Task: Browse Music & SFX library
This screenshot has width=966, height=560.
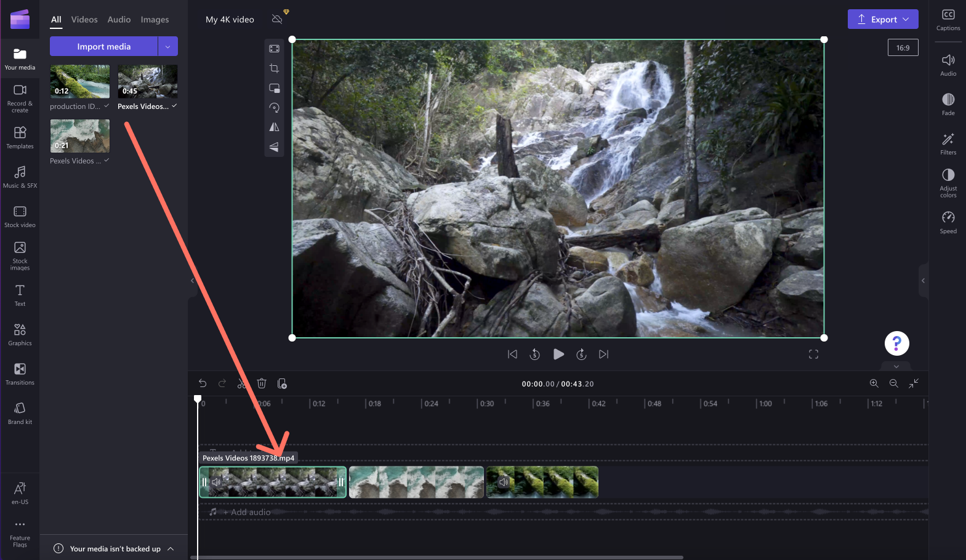Action: point(20,177)
